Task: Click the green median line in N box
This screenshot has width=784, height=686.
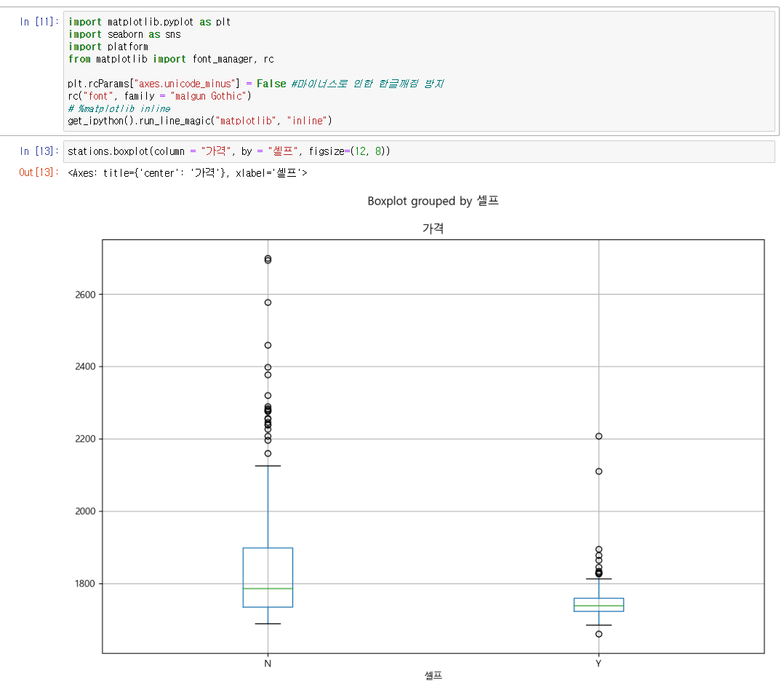Action: pyautogui.click(x=268, y=589)
